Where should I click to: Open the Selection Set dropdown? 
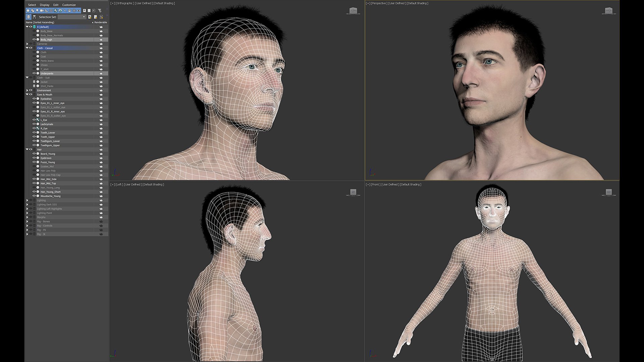(x=72, y=17)
